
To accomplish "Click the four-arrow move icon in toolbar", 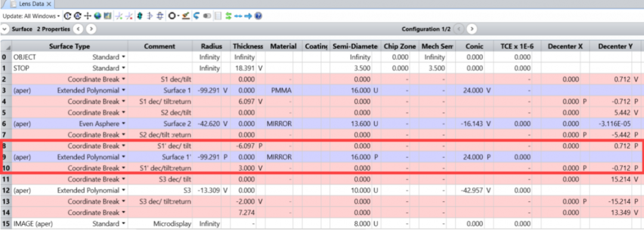I will pyautogui.click(x=88, y=16).
